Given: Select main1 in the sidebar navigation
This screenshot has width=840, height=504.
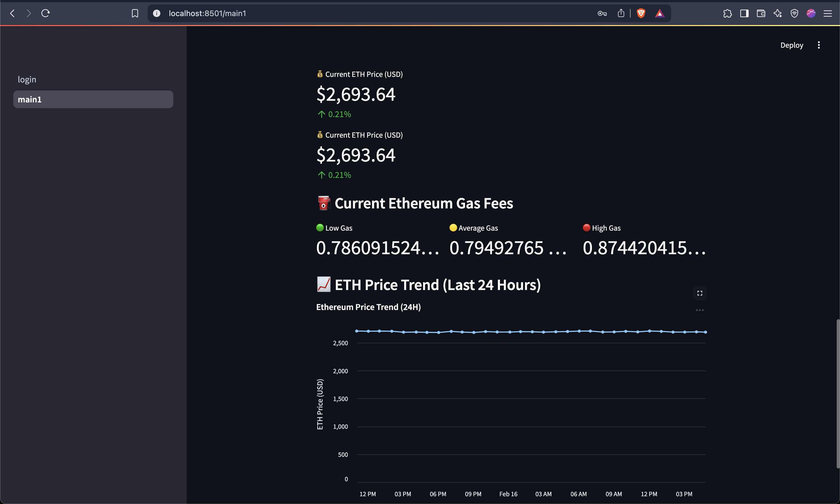Looking at the screenshot, I should [x=93, y=99].
